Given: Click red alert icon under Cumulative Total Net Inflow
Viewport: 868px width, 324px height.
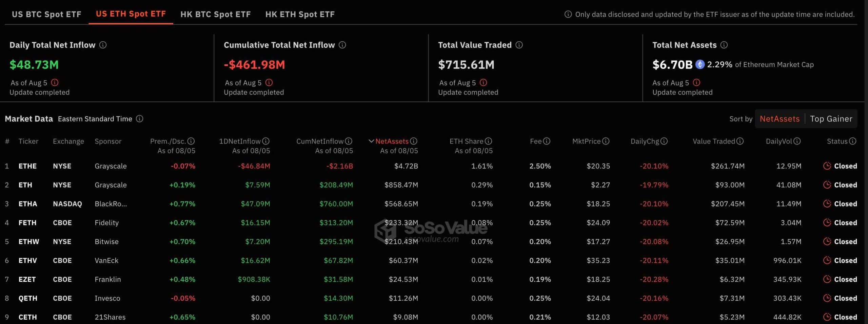Looking at the screenshot, I should coord(269,83).
